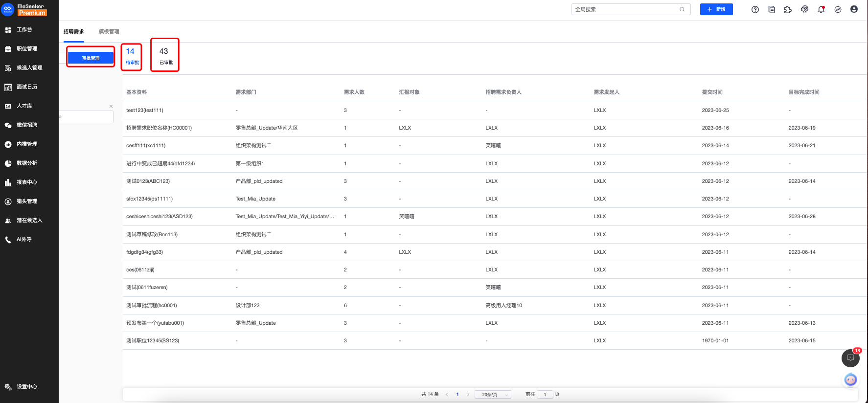This screenshot has height=403, width=868.
Task: Focus the 全局搜索 search field
Action: pos(631,9)
